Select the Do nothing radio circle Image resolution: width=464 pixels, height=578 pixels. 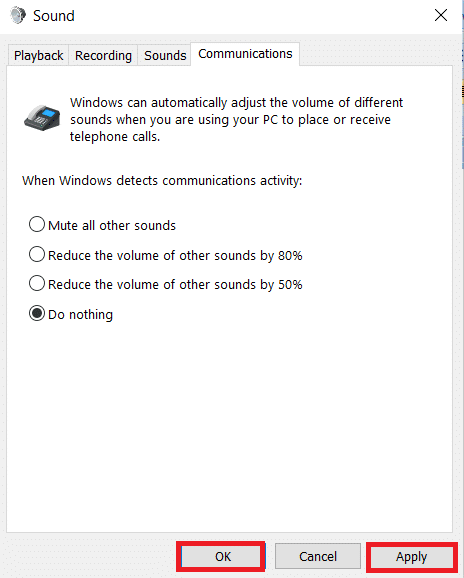tap(37, 313)
